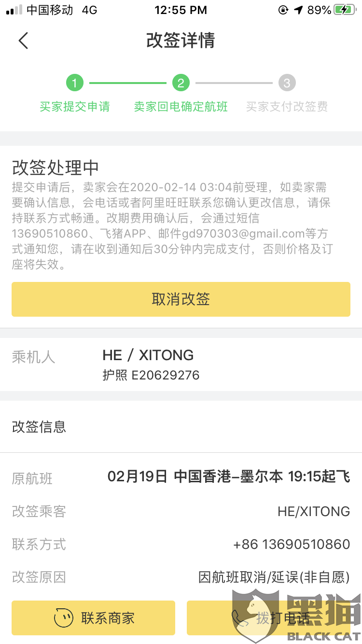Select the 卖家回电确定航班 step label
362x644 pixels.
point(181,107)
